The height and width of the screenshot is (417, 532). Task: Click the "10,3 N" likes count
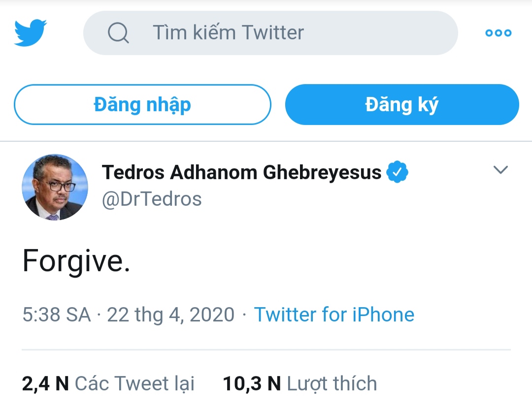pyautogui.click(x=252, y=384)
